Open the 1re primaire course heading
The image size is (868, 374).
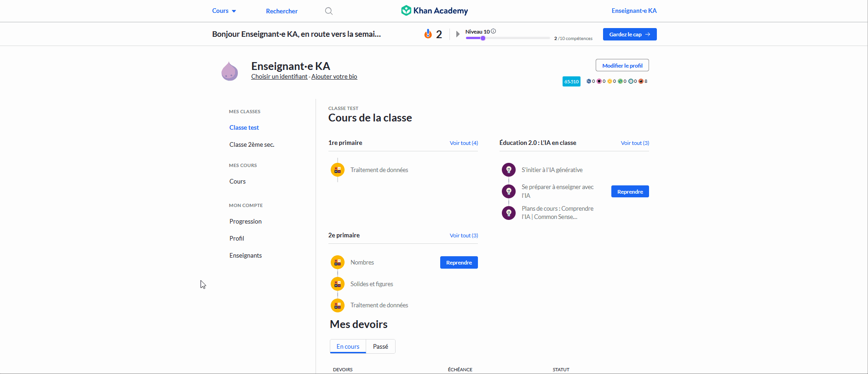(345, 143)
